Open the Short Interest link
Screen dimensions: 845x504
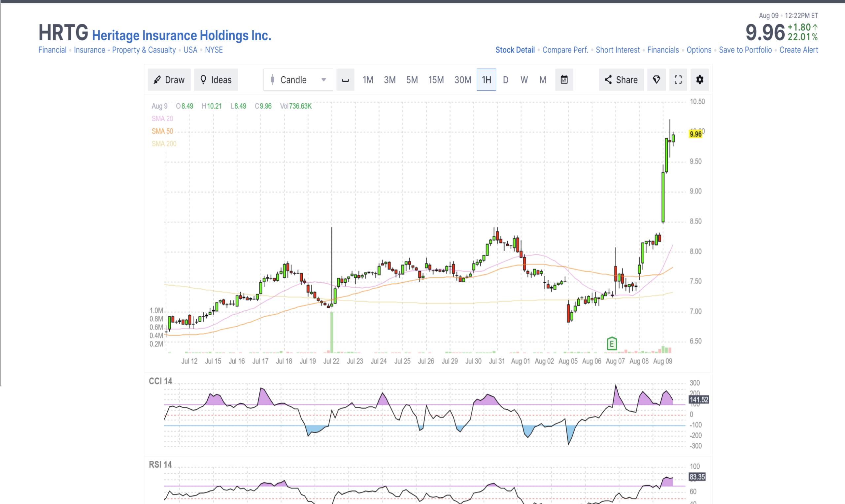617,50
